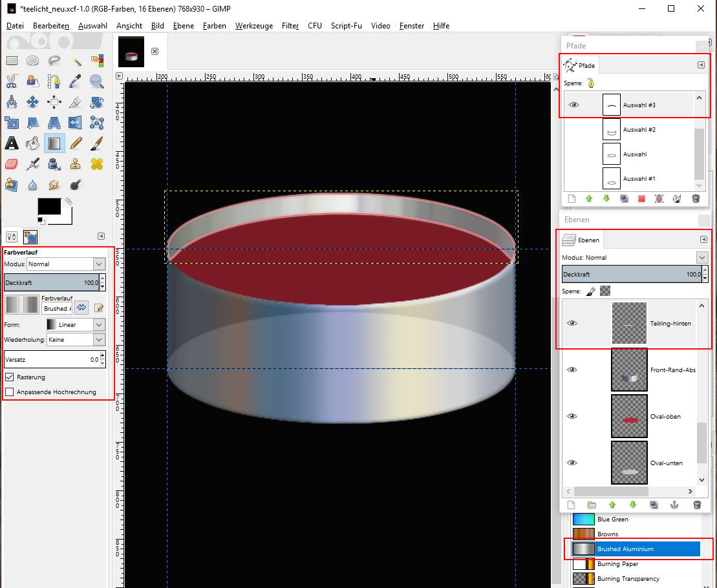Click the Move tool icon
The width and height of the screenshot is (717, 588).
point(33,102)
